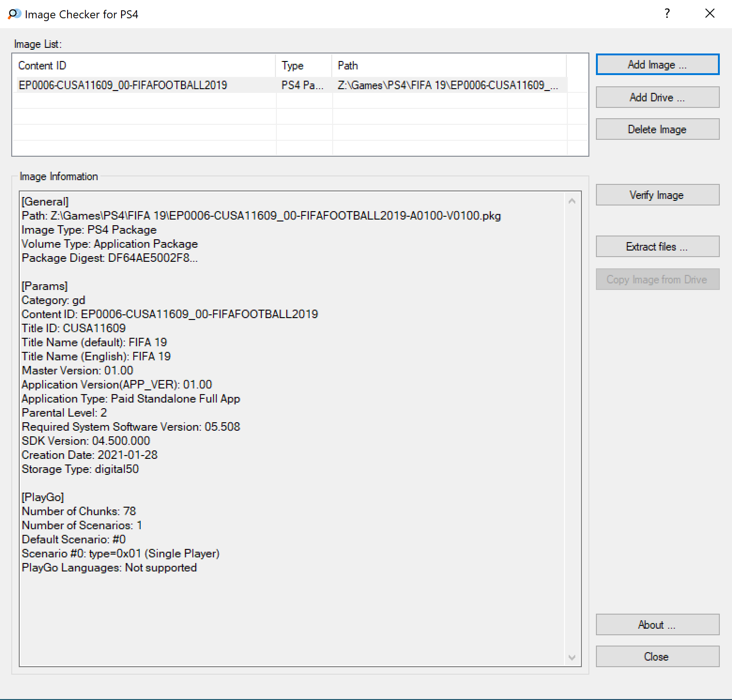Screen dimensions: 732x700
Task: Click 'SDK Version: 04.500.000' line
Action: click(x=86, y=441)
